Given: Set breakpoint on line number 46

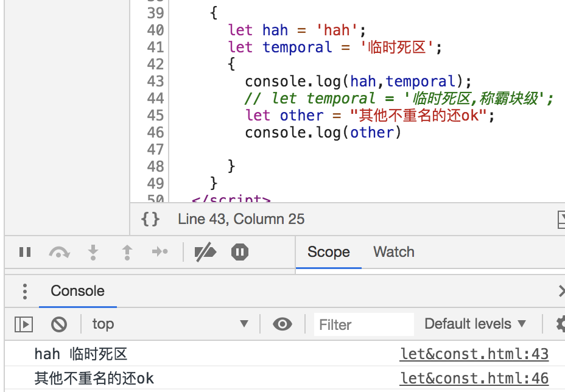Looking at the screenshot, I should (x=155, y=133).
